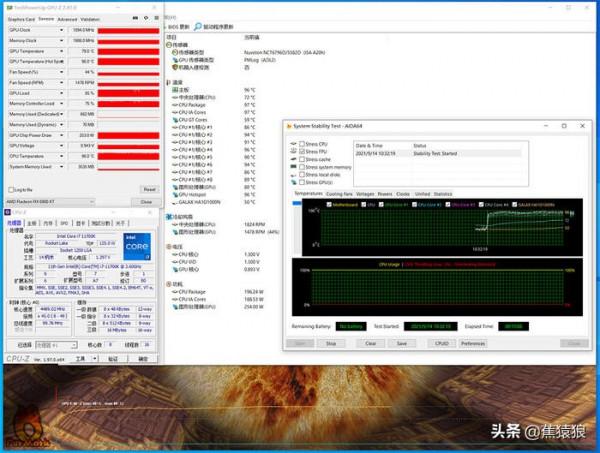Open CPU-Z processor selection dropdown
Screen dimensions: 600x453
[x=57, y=345]
